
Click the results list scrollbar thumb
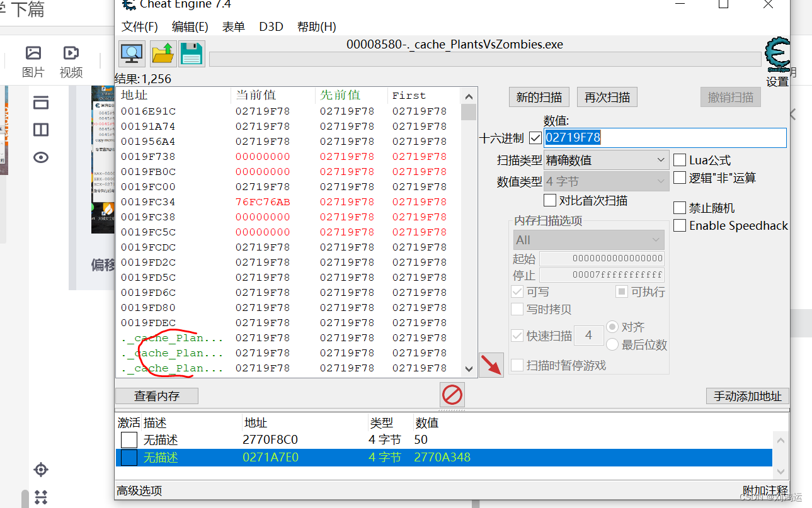468,112
